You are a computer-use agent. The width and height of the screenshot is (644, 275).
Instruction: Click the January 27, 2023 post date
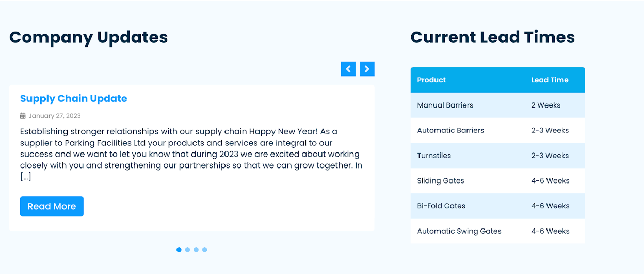(x=55, y=116)
